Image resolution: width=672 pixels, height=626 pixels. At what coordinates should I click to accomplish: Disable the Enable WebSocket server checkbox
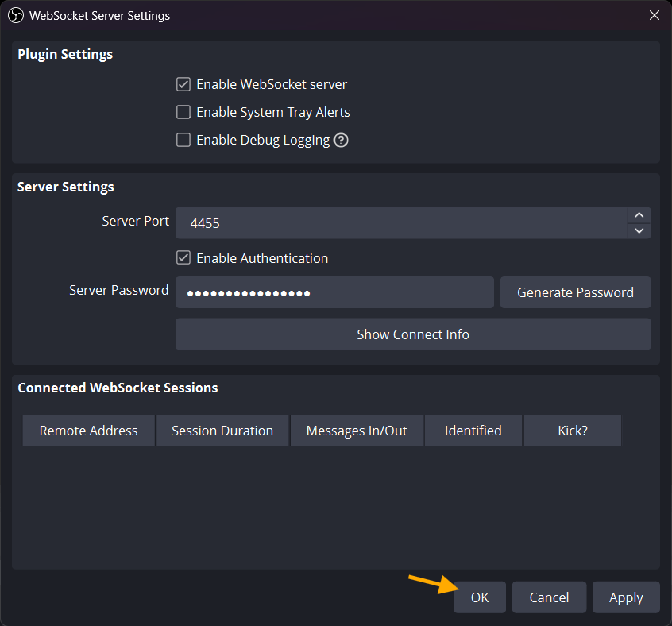[x=183, y=84]
